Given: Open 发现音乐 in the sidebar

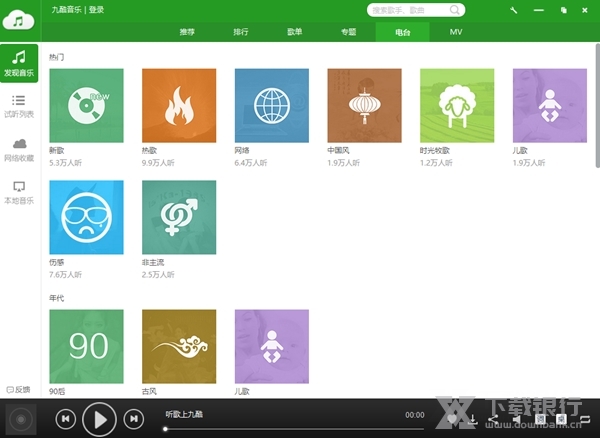Looking at the screenshot, I should (x=19, y=63).
